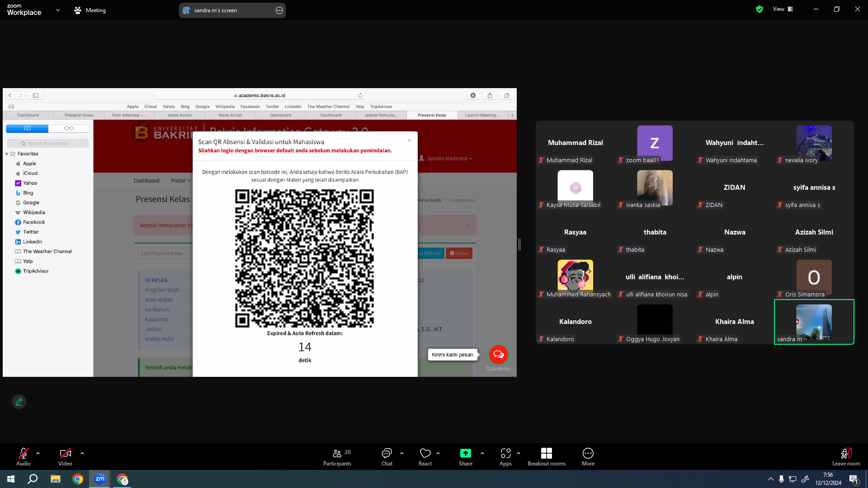Open The Weather Channel sidebar bookmark

pos(47,252)
